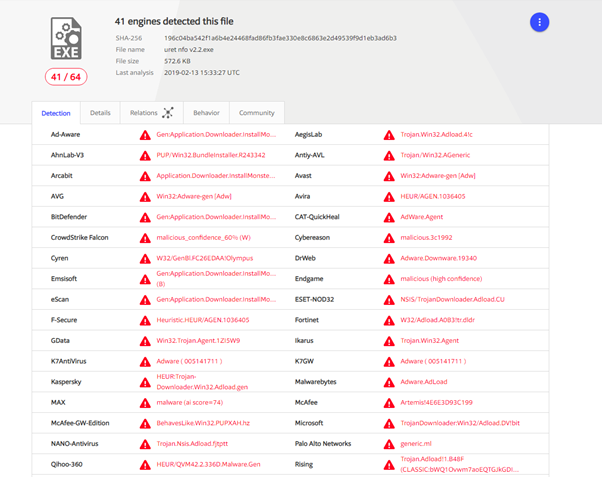This screenshot has width=602, height=477.
Task: Open the blue three-dot more options menu
Action: pyautogui.click(x=539, y=22)
